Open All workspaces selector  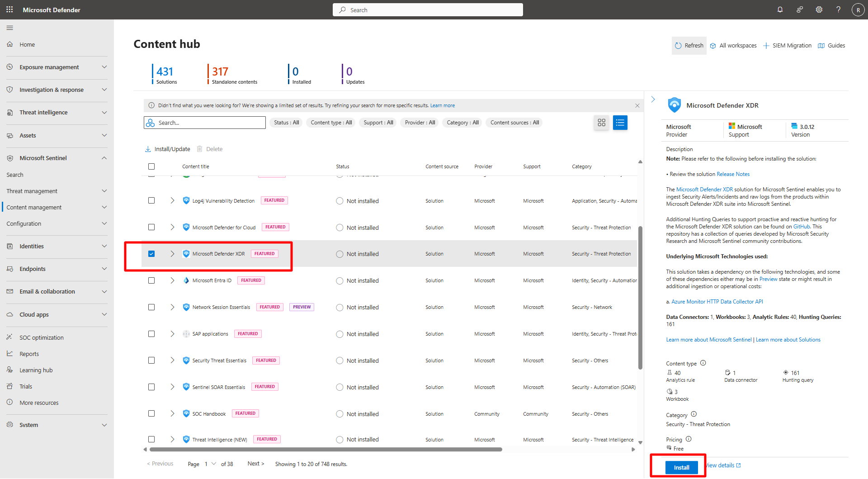[733, 46]
